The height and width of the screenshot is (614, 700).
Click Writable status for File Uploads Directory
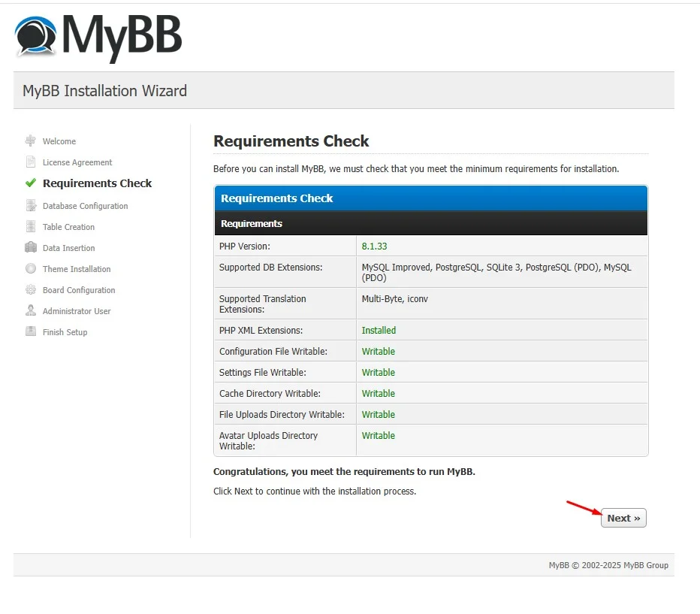pos(378,414)
